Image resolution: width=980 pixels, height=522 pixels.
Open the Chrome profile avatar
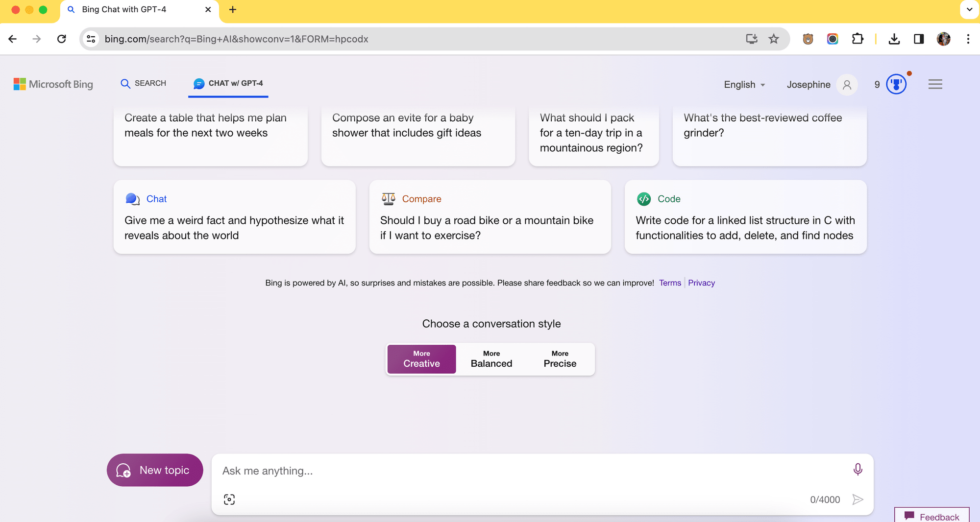pyautogui.click(x=943, y=39)
